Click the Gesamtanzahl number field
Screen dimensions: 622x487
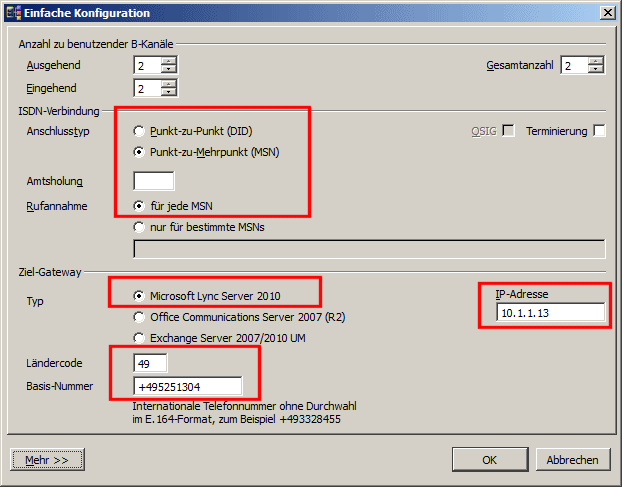point(574,65)
